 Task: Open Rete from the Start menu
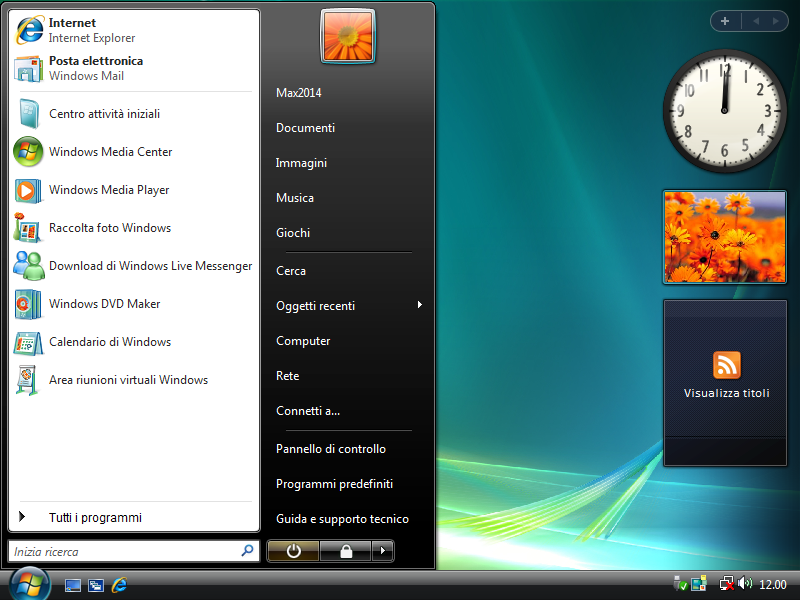pyautogui.click(x=287, y=376)
